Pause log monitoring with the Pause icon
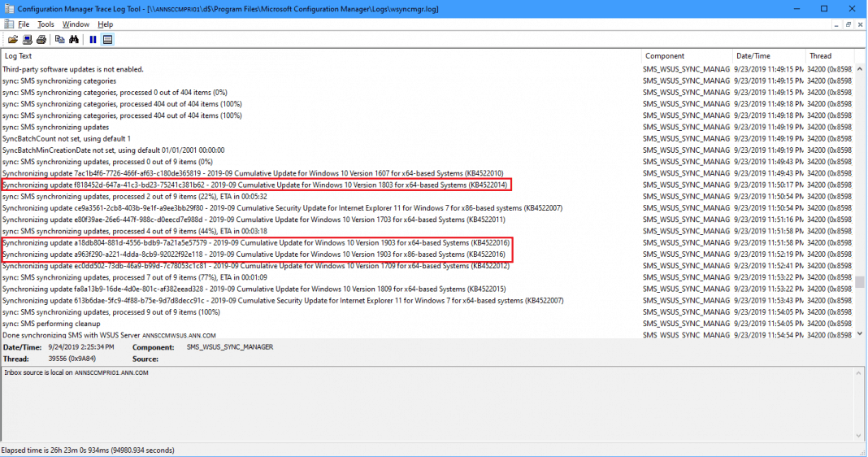Viewport: 868px width, 457px height. point(93,39)
